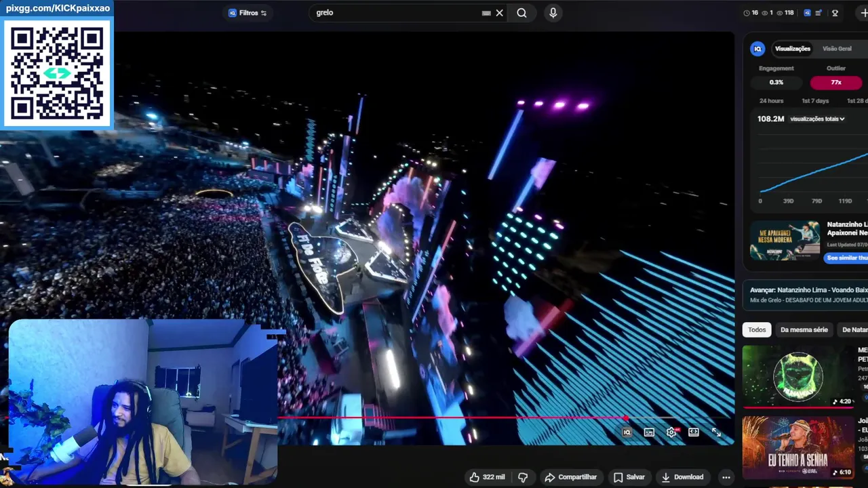This screenshot has width=868, height=488.
Task: Click the webcam overlay of the streamer
Action: click(142, 402)
